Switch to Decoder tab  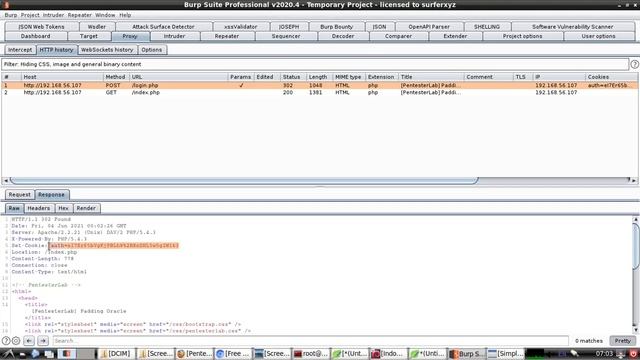click(343, 36)
